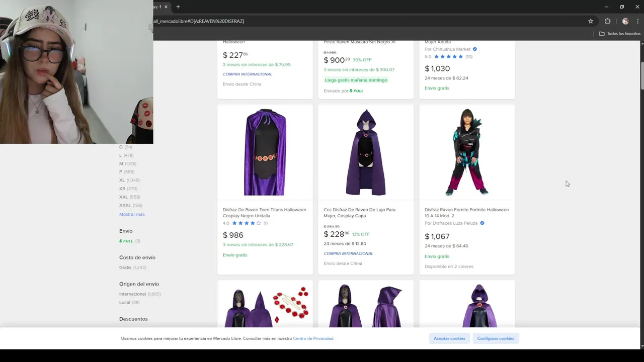Filter by size XL
The image size is (644, 362).
[x=129, y=180]
